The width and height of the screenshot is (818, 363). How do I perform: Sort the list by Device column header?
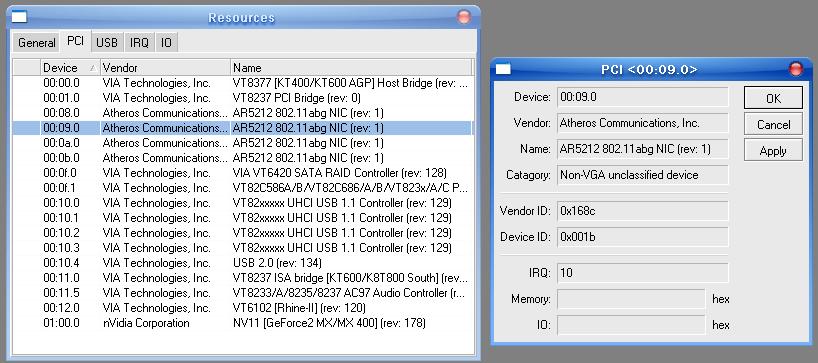[70, 68]
